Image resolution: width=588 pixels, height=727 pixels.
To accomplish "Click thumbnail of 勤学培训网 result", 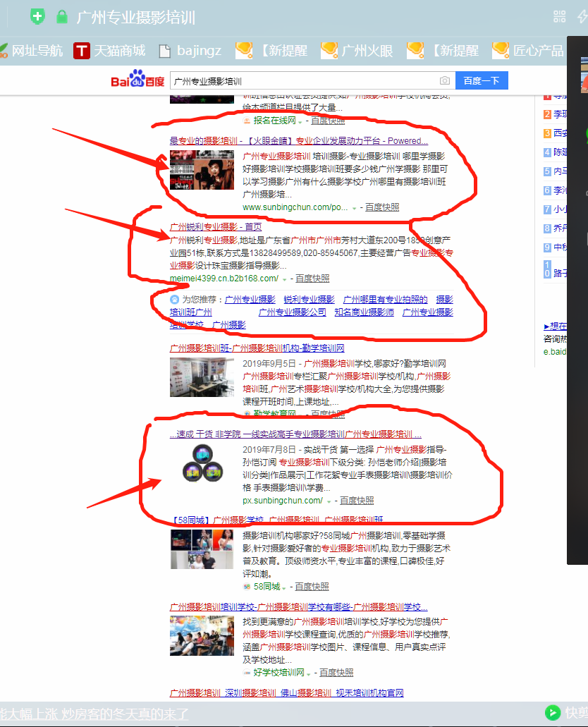I will [x=202, y=377].
